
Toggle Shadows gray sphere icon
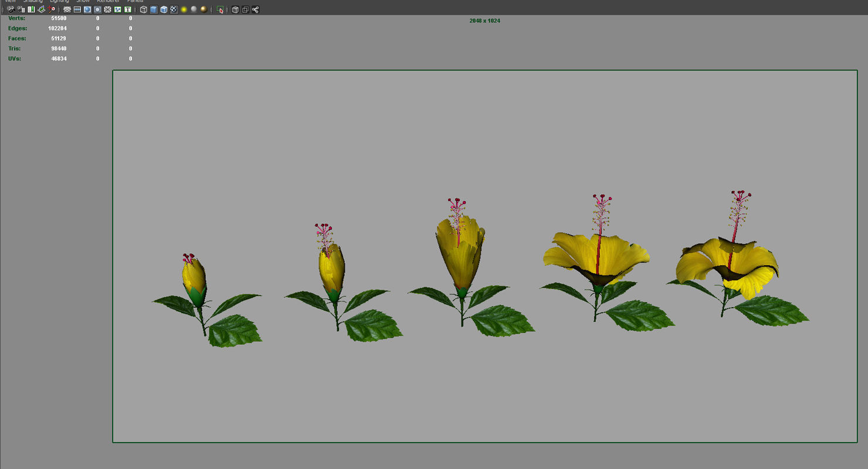pos(194,9)
